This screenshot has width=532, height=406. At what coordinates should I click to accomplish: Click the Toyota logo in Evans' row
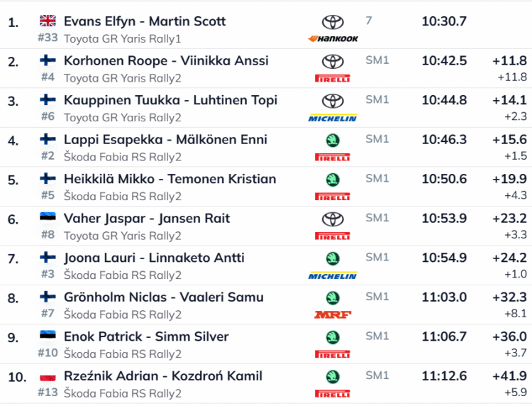coord(332,23)
